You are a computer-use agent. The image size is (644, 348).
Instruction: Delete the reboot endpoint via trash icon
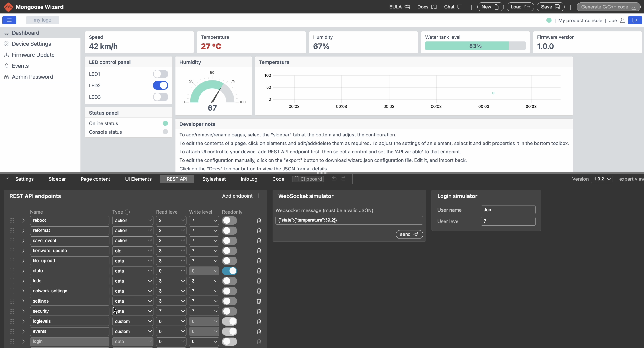click(x=259, y=221)
